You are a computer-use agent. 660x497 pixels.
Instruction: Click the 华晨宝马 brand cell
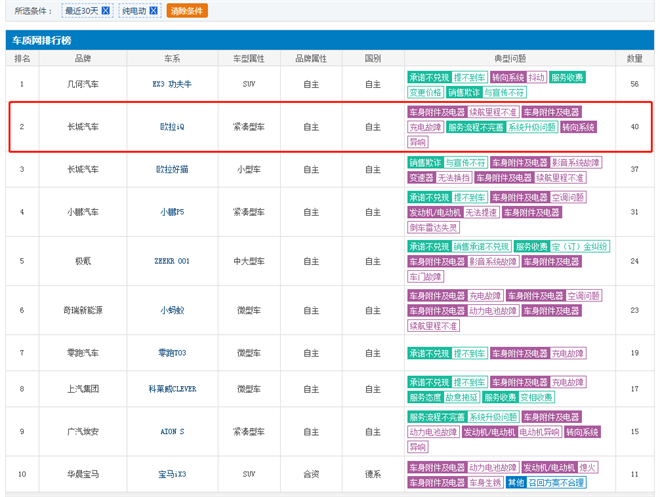pos(83,474)
